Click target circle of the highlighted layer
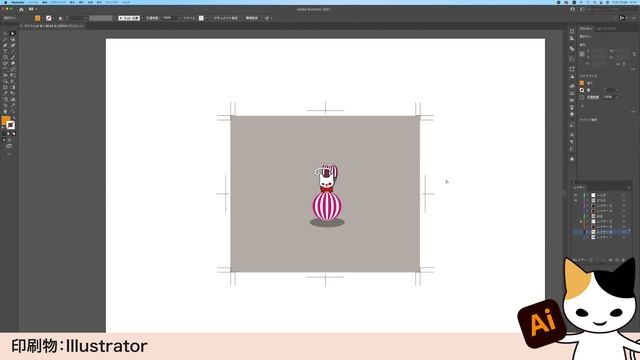This screenshot has height=360, width=640. pos(624,232)
